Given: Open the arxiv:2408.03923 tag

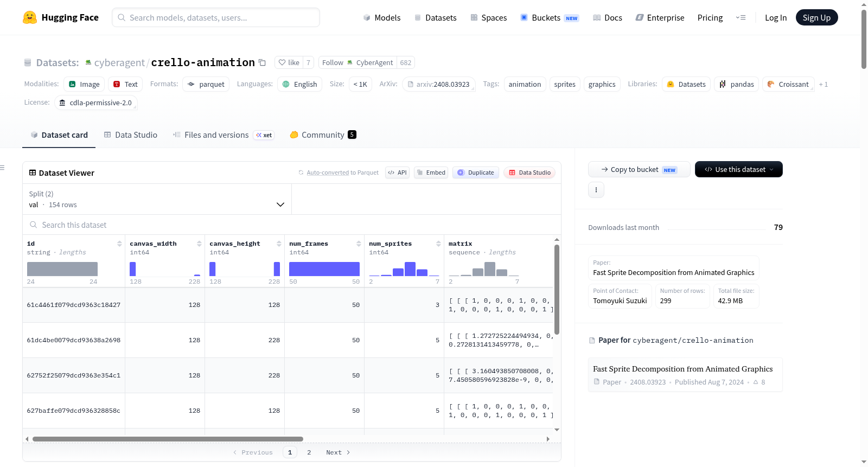Looking at the screenshot, I should click(x=439, y=84).
